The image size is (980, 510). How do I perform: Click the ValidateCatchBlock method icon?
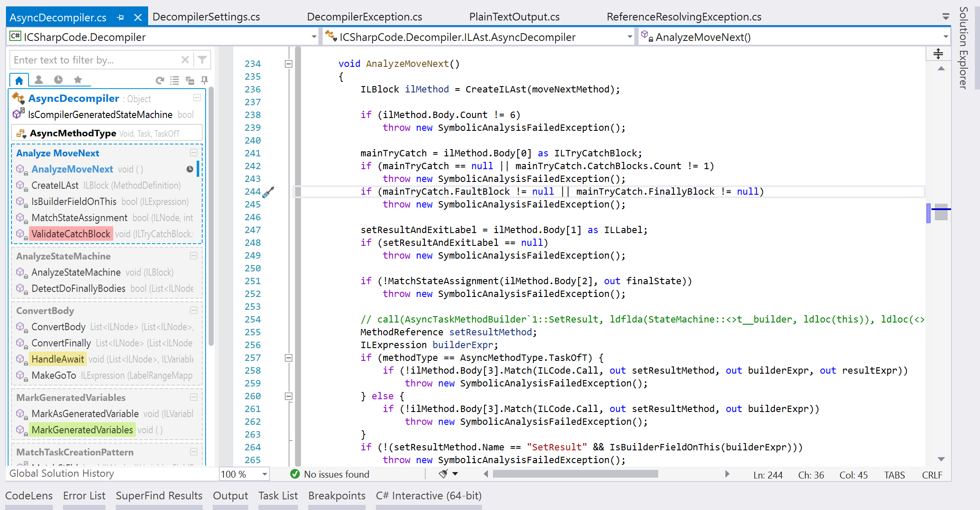(22, 234)
